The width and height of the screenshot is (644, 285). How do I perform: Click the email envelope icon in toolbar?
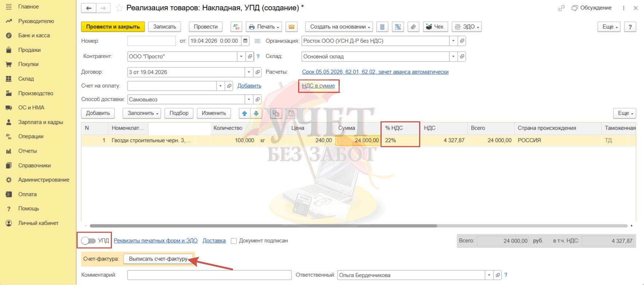[x=291, y=27]
